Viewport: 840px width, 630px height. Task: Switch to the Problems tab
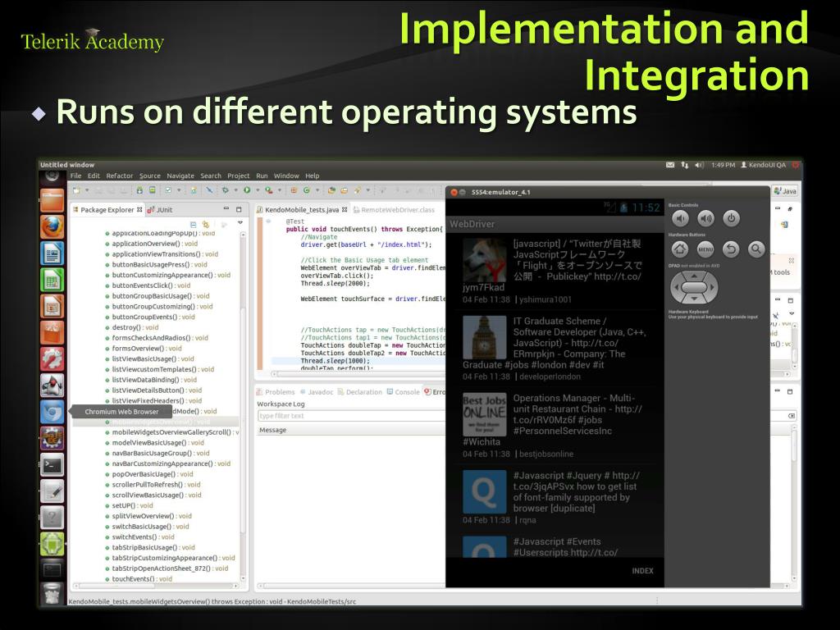pyautogui.click(x=276, y=392)
